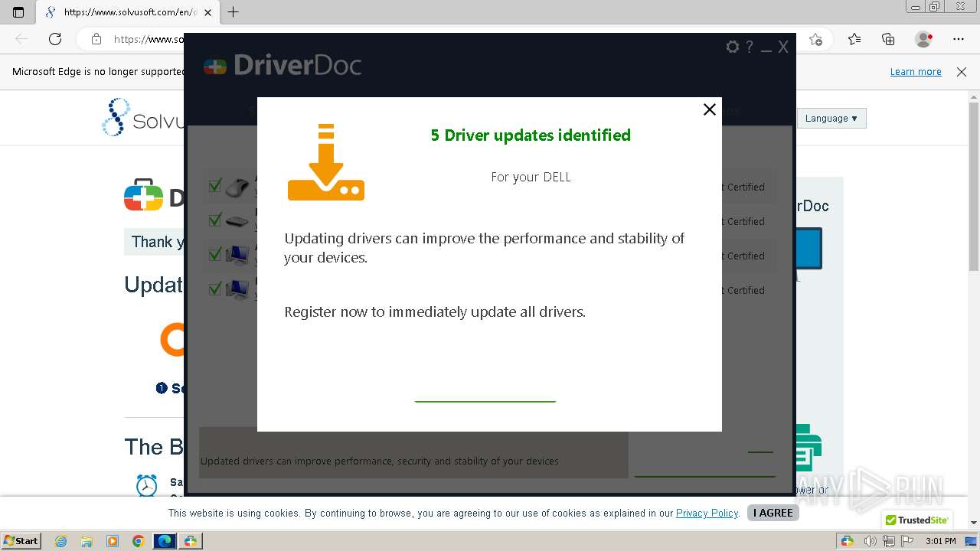
Task: Switch to Microsoft Edge in taskbar
Action: pyautogui.click(x=165, y=540)
